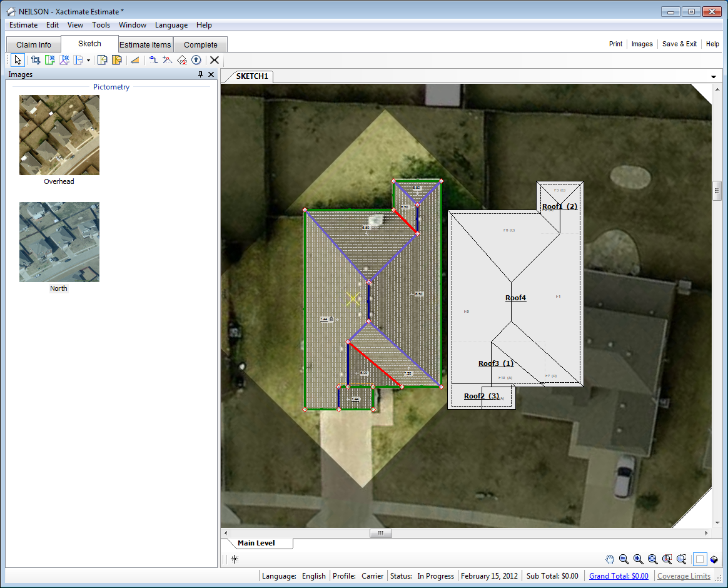Click the zoom to fit magnifier

click(x=652, y=559)
